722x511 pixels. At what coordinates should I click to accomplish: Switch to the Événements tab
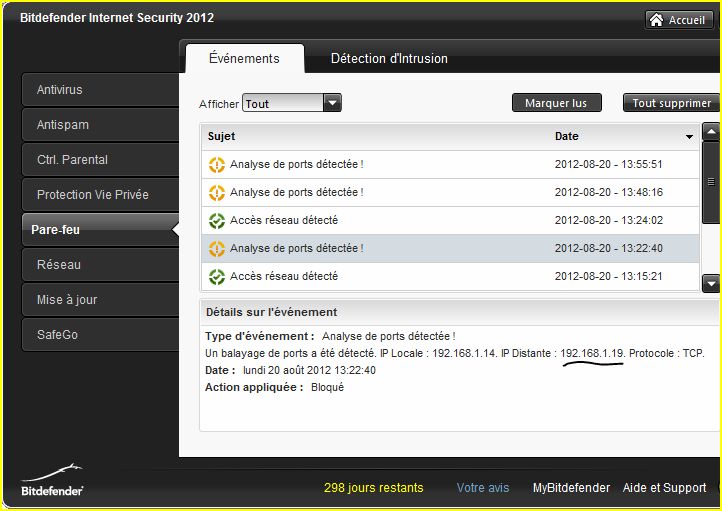[x=245, y=58]
